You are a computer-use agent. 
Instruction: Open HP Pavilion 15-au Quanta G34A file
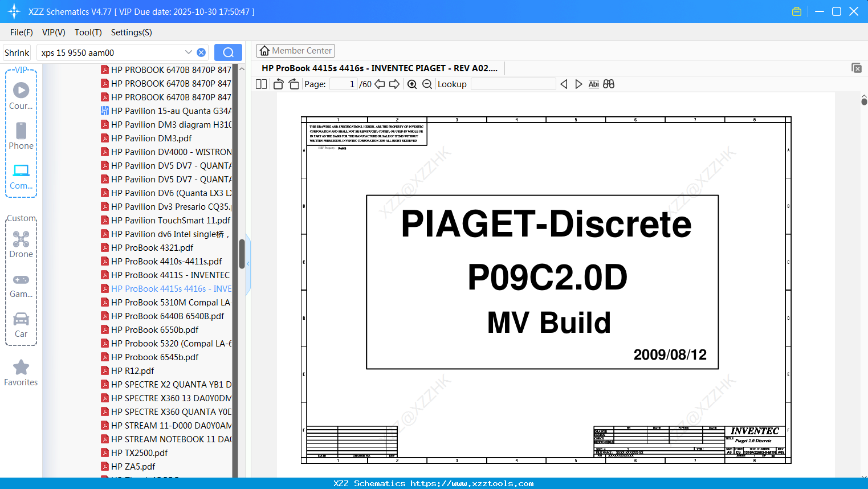[166, 111]
